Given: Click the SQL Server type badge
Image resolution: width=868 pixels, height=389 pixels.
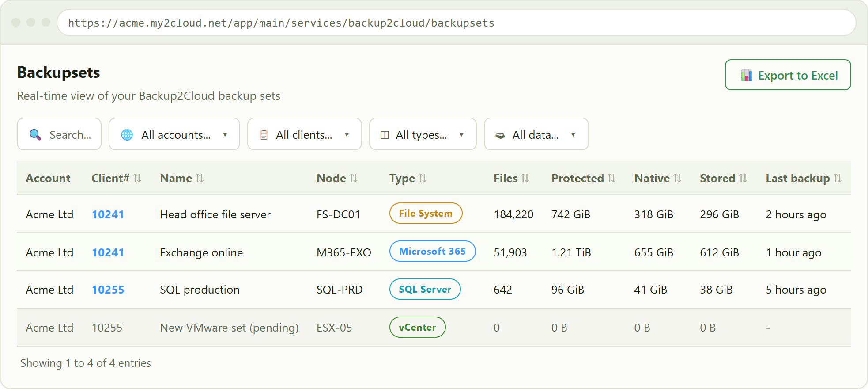Looking at the screenshot, I should tap(425, 289).
